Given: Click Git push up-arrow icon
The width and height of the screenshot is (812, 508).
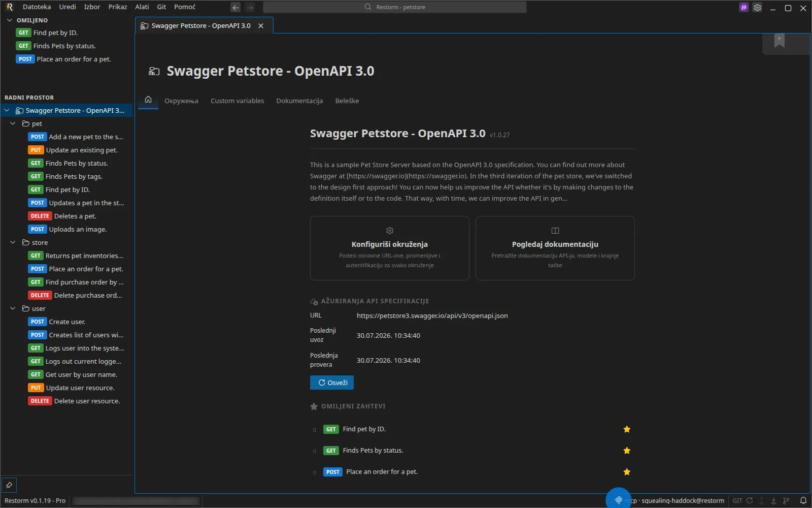Looking at the screenshot, I should 761,500.
